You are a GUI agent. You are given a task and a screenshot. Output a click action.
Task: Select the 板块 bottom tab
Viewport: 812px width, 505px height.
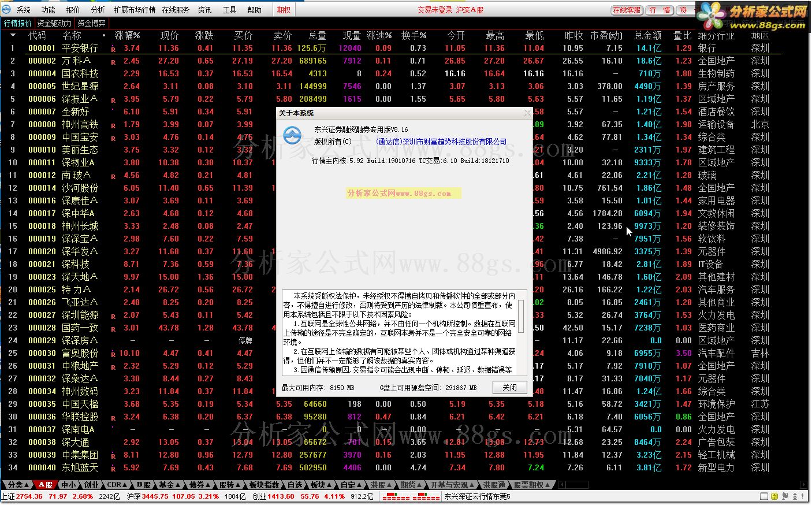[x=321, y=485]
